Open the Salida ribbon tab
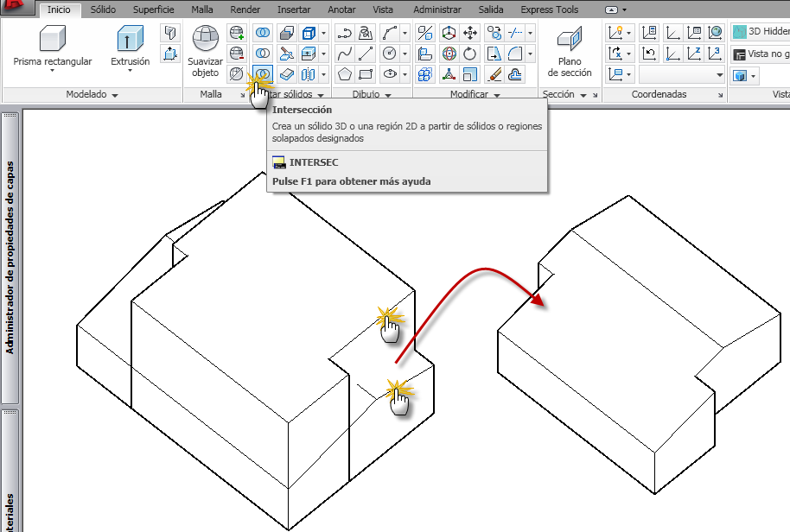 point(491,9)
